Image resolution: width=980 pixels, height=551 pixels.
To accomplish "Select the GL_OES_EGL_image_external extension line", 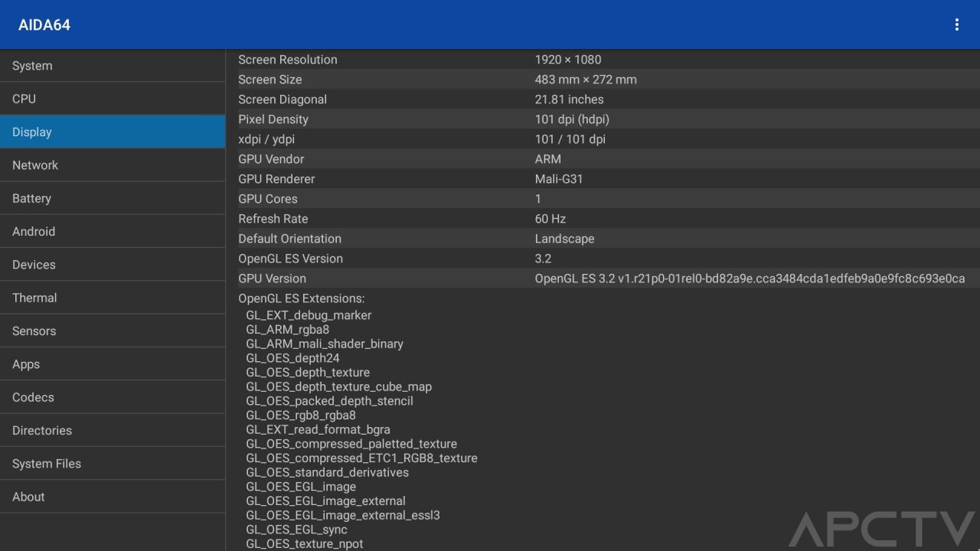I will pyautogui.click(x=325, y=501).
